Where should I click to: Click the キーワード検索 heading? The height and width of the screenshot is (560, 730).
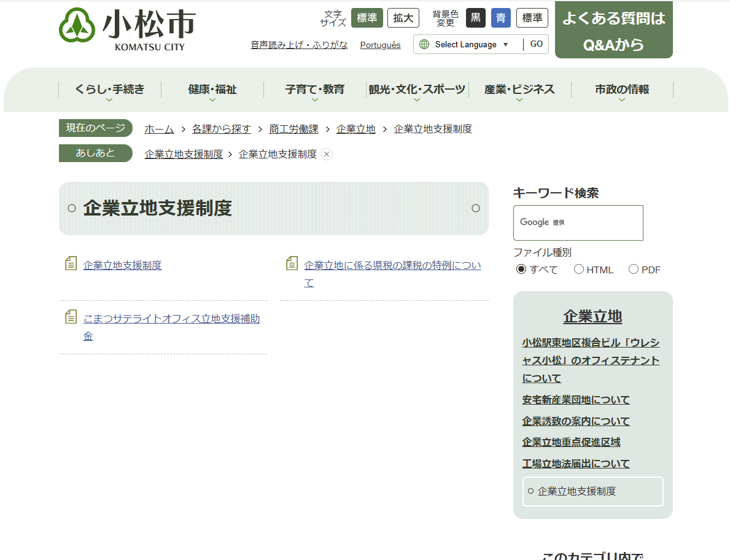coord(556,193)
